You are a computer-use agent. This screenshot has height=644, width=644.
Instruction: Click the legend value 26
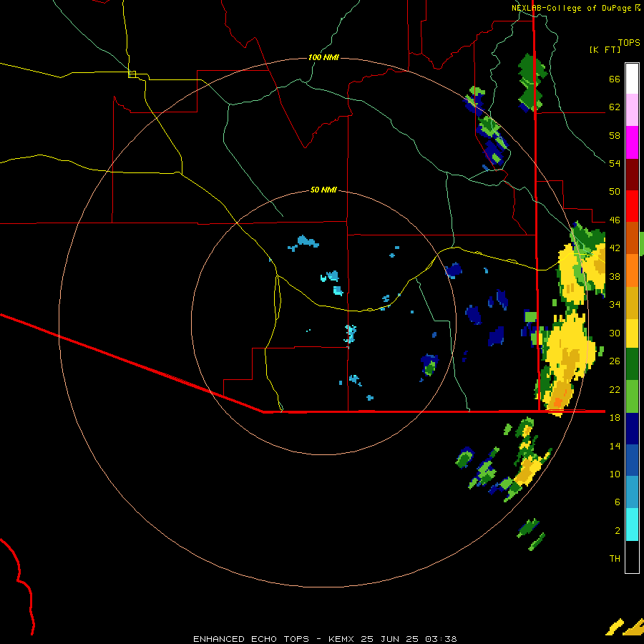[x=615, y=361]
